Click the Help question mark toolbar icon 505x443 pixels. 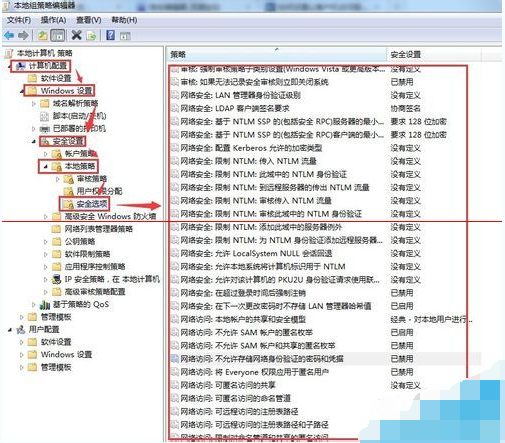[110, 35]
